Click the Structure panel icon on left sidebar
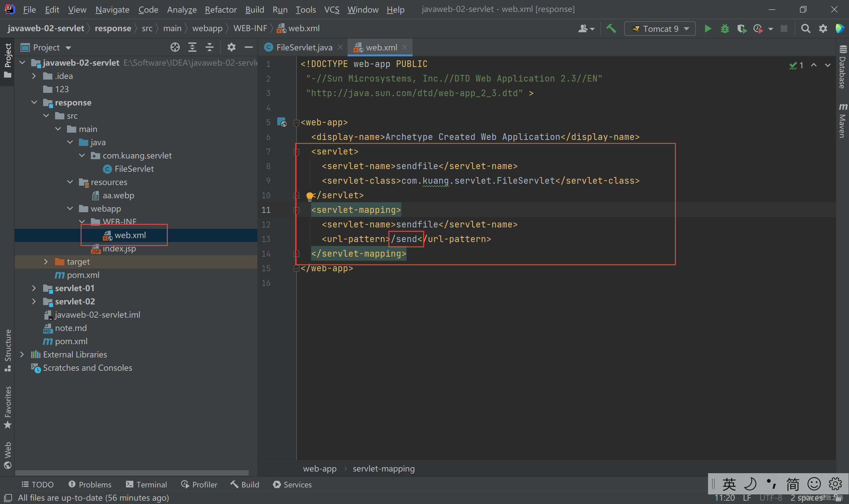 (x=8, y=354)
